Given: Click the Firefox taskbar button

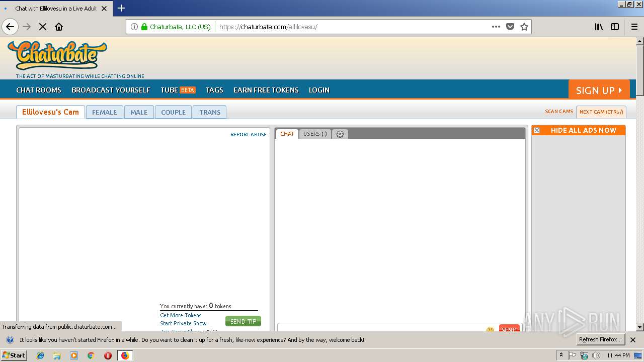Looking at the screenshot, I should 125,355.
